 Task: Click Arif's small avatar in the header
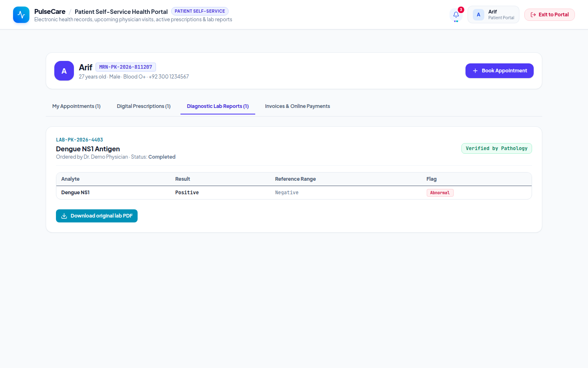tap(479, 15)
